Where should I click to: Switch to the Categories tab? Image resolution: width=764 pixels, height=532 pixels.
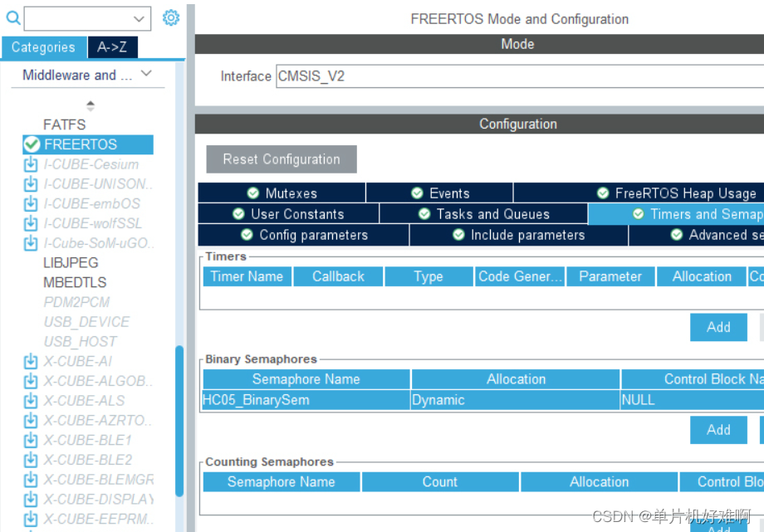(x=44, y=47)
